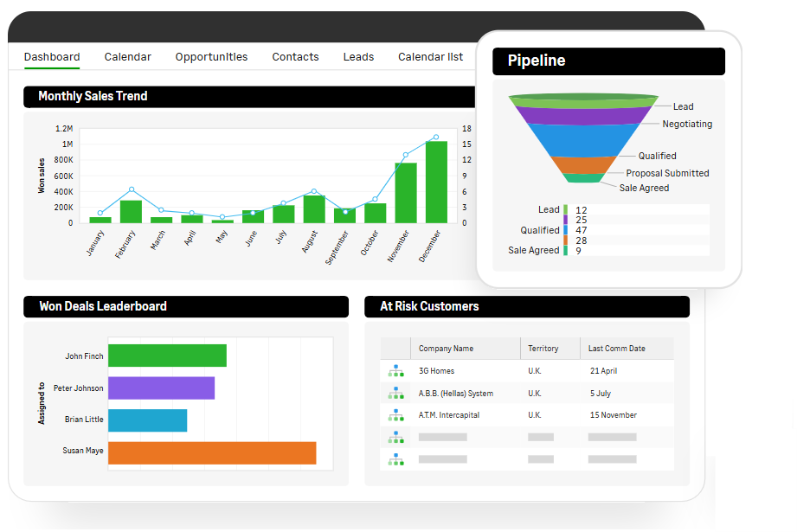
Task: Select the org icon beside A.B.B. (Hellas) System
Action: point(395,393)
